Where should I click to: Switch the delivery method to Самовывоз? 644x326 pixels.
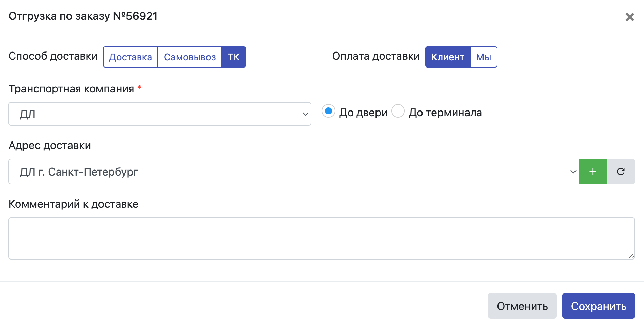[190, 57]
